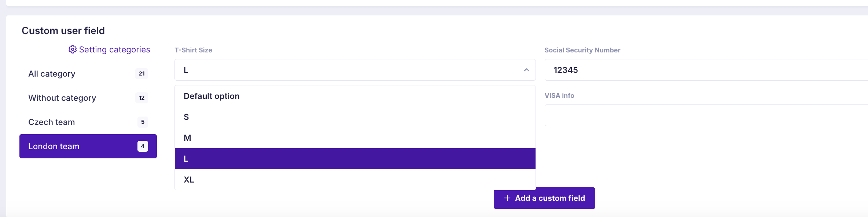Click the gear icon beside Setting categories

coord(73,49)
